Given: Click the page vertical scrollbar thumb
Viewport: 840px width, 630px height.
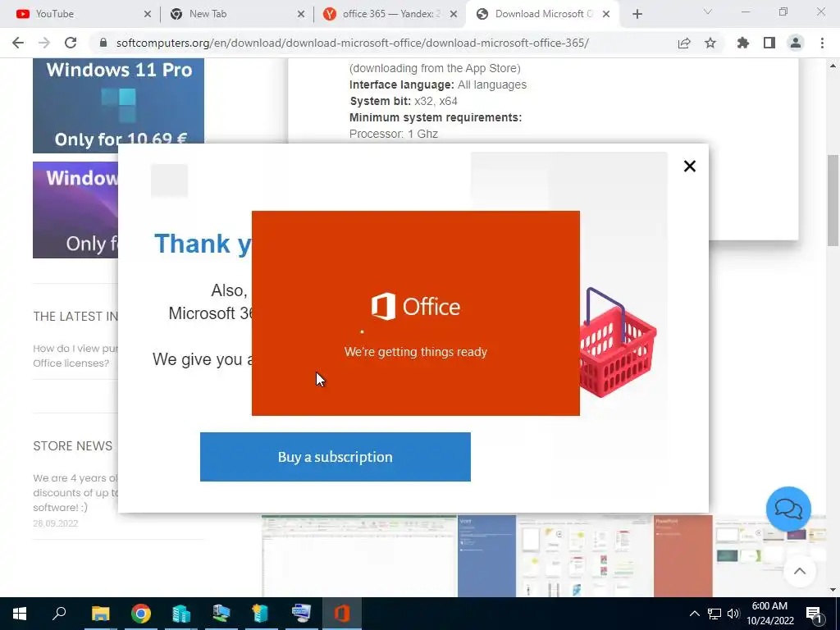Looking at the screenshot, I should (833, 200).
